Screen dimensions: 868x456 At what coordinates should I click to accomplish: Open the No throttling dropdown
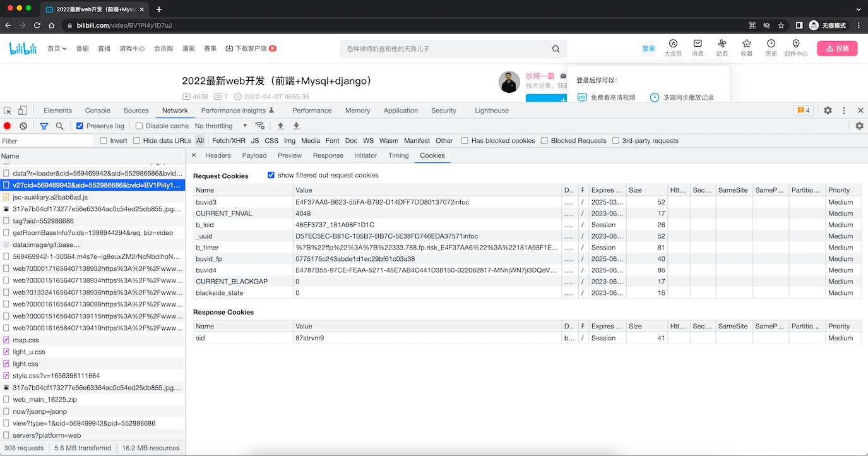(x=221, y=126)
